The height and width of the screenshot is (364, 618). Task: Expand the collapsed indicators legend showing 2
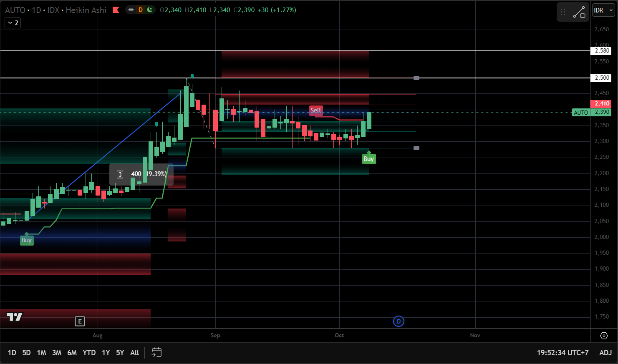coord(13,23)
